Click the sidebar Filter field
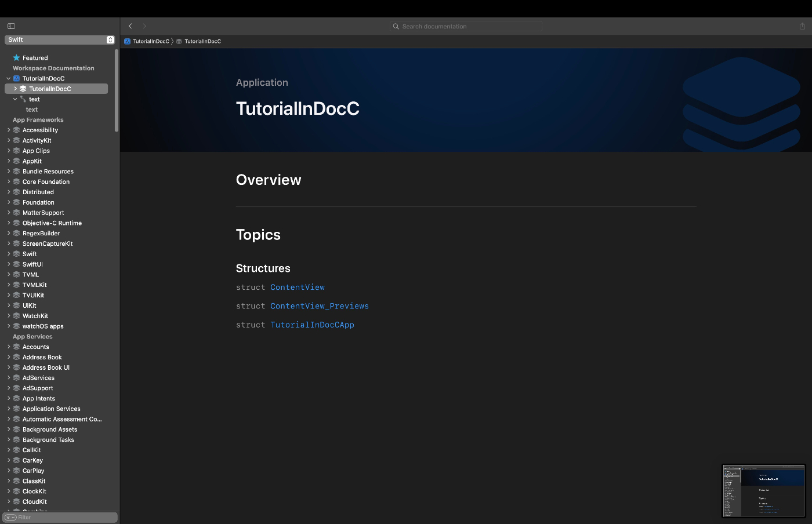Viewport: 812px width, 524px height. [x=60, y=518]
